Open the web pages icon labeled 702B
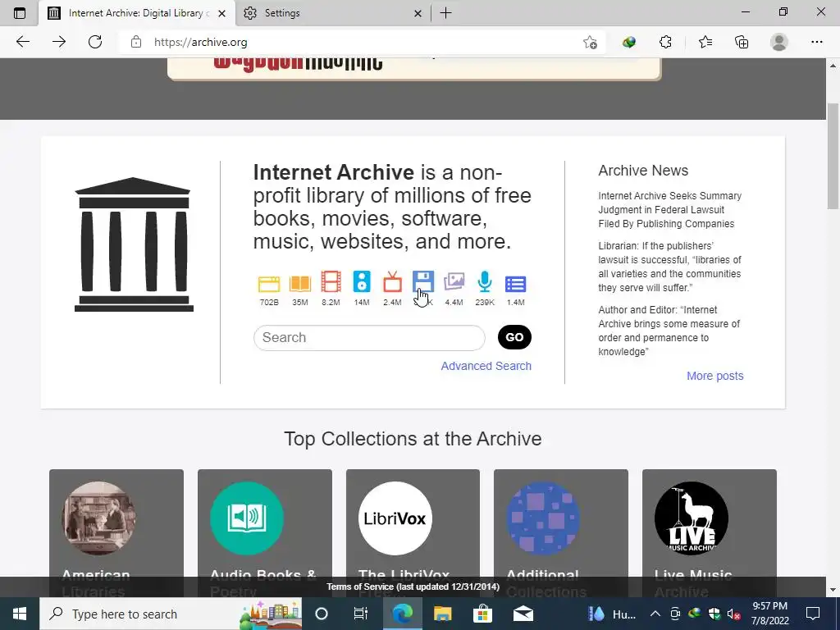This screenshot has width=840, height=630. [x=269, y=283]
